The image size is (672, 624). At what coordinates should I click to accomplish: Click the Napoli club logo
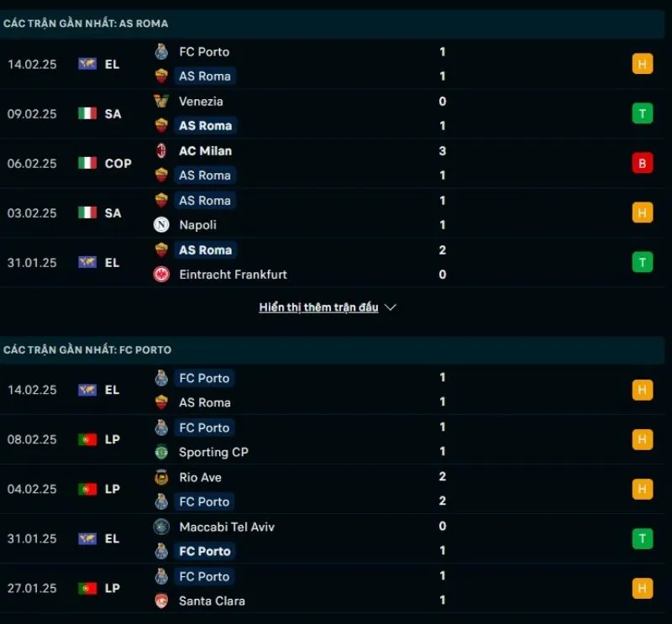(161, 224)
